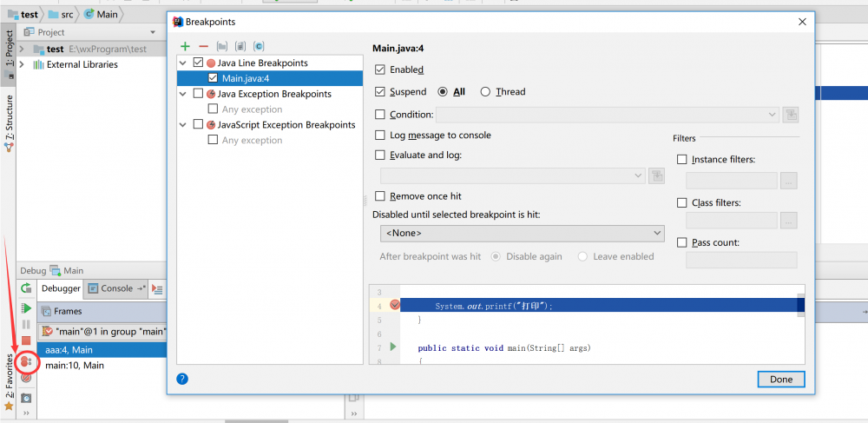Open the Disabled until breakpoint hit dropdown
Screen dimensions: 868x423
point(522,234)
